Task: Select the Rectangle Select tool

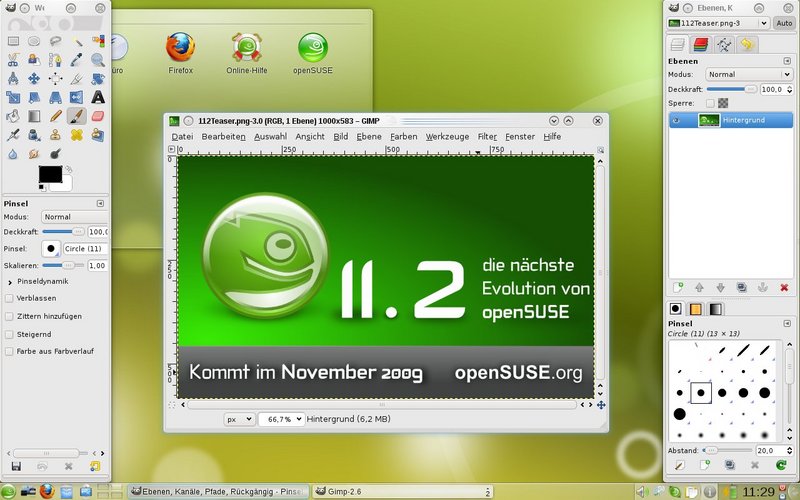Action: 13,41
